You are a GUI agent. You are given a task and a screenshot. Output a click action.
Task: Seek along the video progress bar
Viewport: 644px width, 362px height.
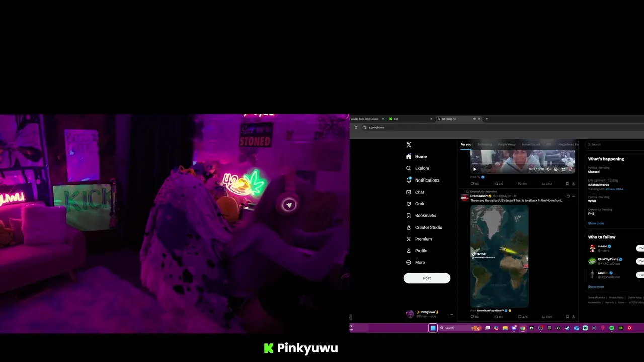point(523,164)
